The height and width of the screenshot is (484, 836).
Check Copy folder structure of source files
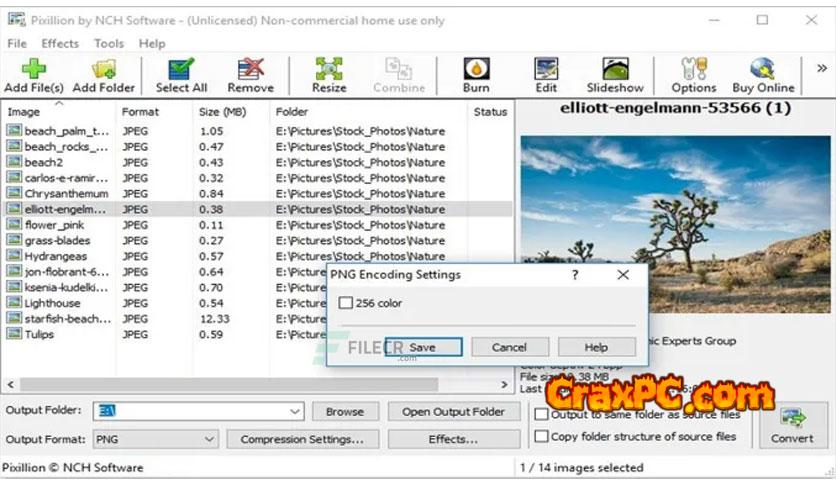541,436
